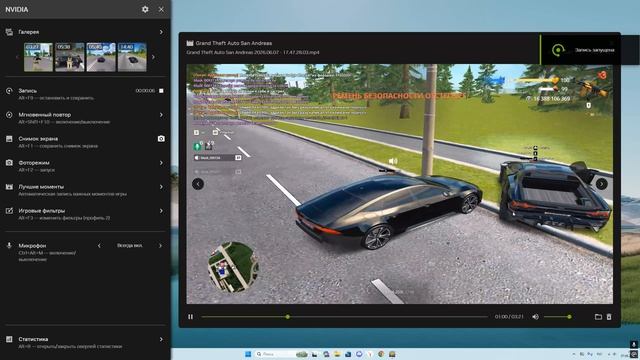640x360 pixels.
Task: Open the video file location folder
Action: [598, 317]
